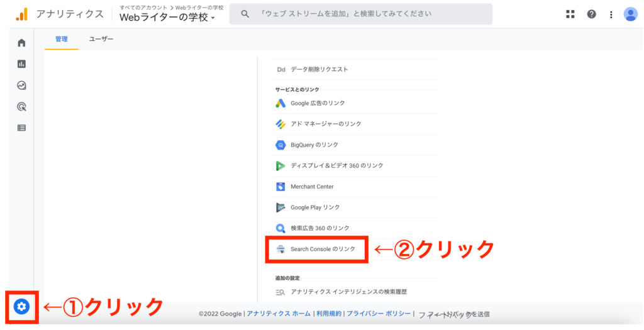
Task: Open the three-dot more options menu
Action: click(x=611, y=15)
